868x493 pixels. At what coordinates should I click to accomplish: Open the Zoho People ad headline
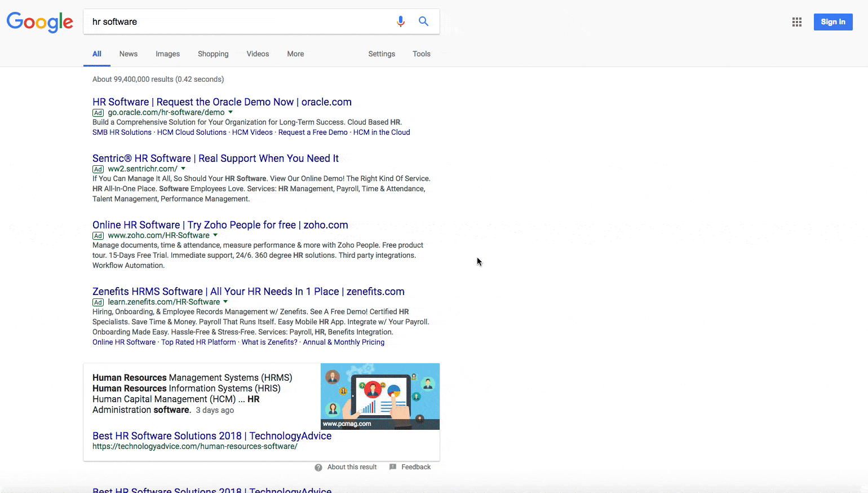point(220,225)
